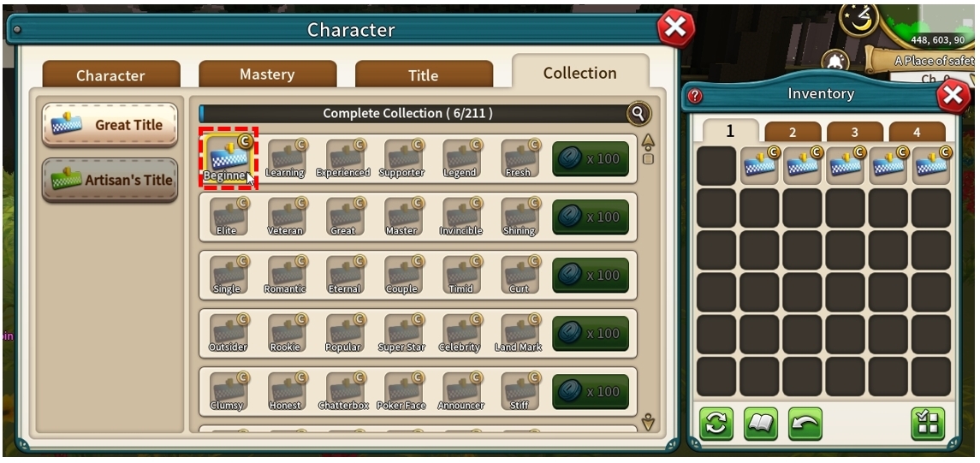
Task: Click the inventory undo arrow icon
Action: click(x=805, y=424)
